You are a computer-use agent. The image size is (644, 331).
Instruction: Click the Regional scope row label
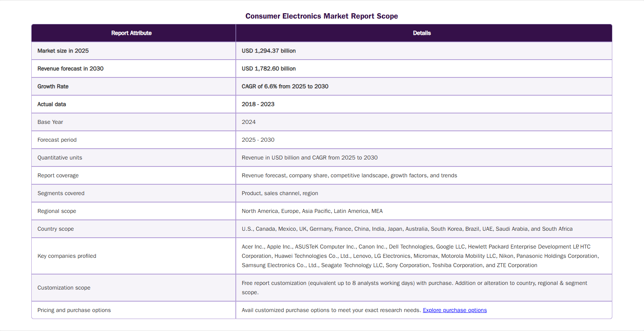point(57,211)
